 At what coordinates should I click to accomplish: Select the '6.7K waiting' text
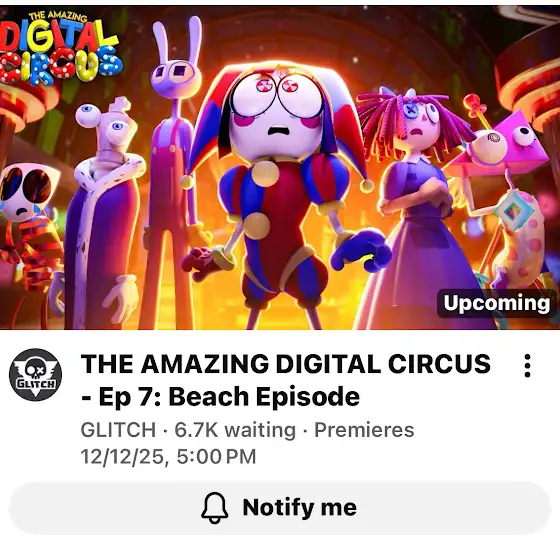pos(235,430)
